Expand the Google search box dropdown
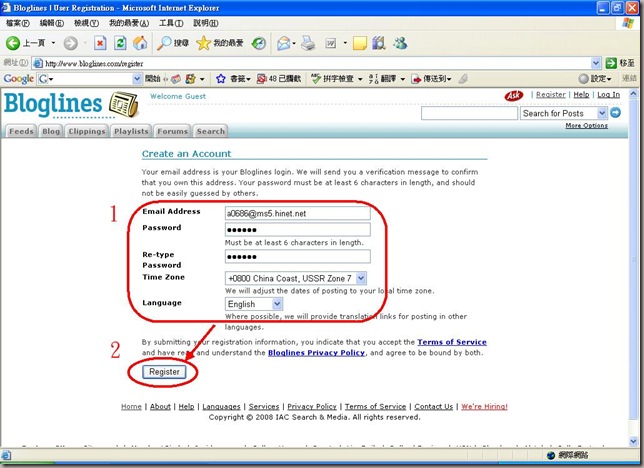This screenshot has height=468, width=644. click(x=137, y=78)
